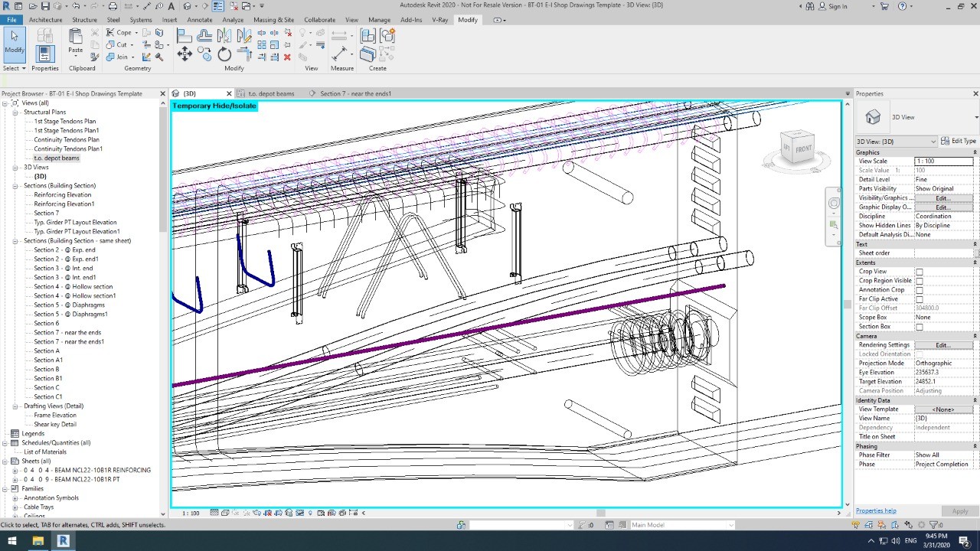Toggle the Far Clip Active checkbox
980x551 pixels.
[x=920, y=299]
